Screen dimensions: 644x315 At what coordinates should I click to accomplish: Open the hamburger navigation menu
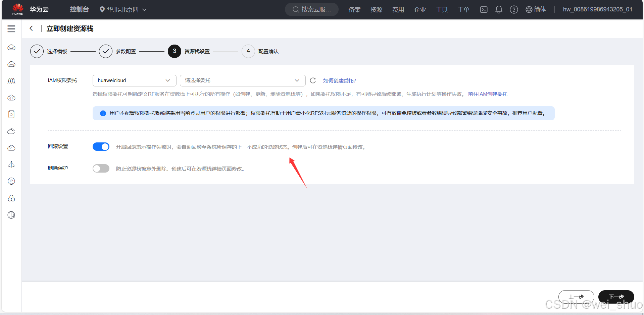11,29
